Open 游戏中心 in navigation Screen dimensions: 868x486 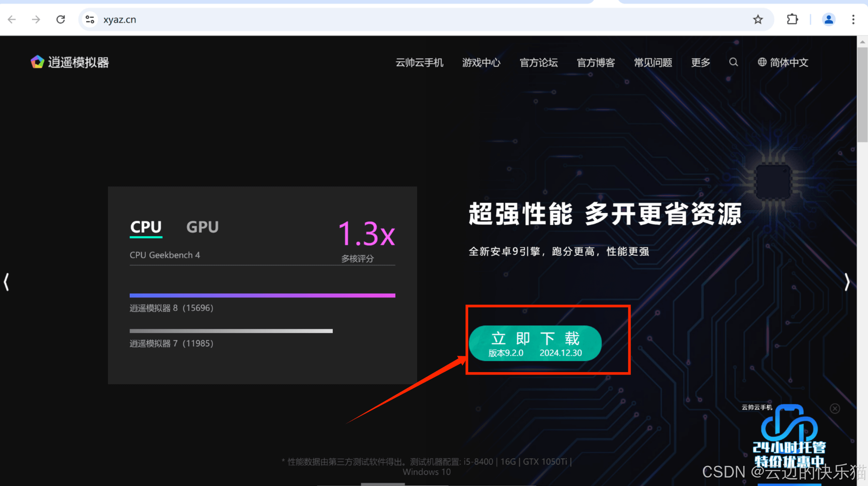pyautogui.click(x=481, y=62)
